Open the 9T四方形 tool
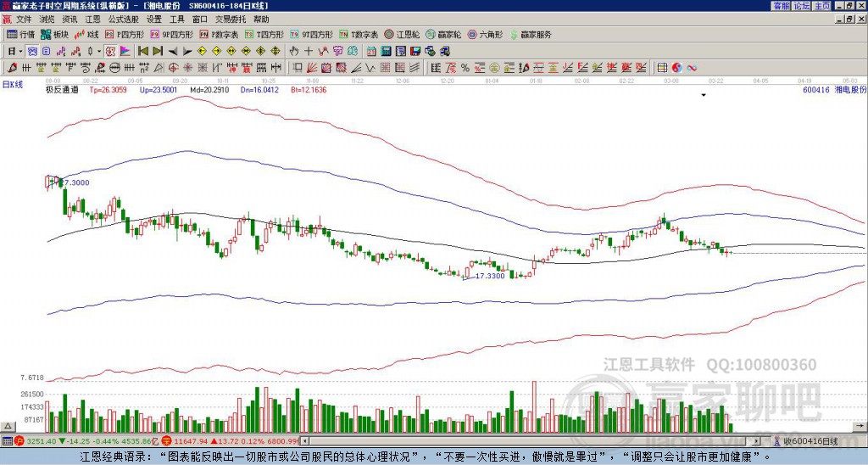This screenshot has width=868, height=465. [x=311, y=34]
